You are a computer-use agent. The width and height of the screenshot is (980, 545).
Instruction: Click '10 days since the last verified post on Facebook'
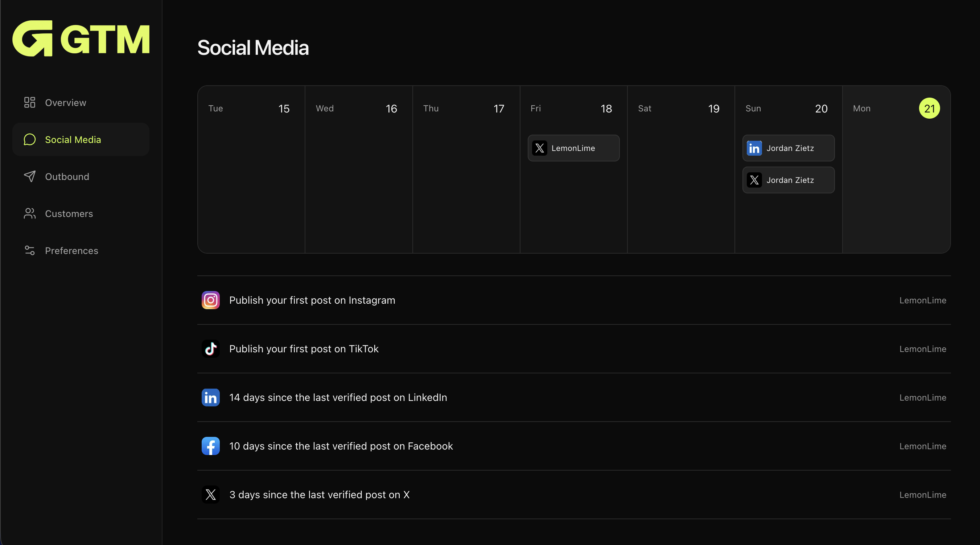(x=341, y=446)
